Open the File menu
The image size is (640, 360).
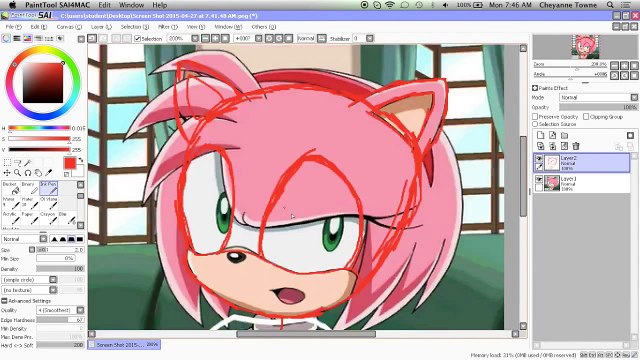(13, 27)
